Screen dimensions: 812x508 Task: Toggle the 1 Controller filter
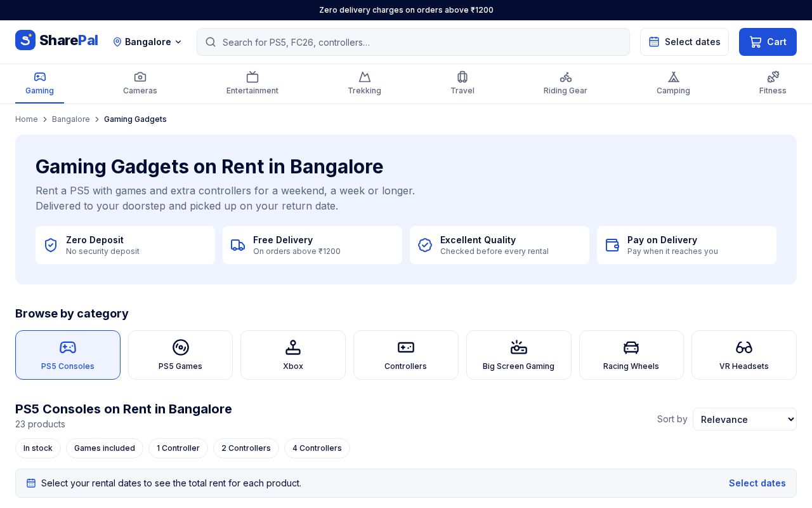(x=178, y=448)
